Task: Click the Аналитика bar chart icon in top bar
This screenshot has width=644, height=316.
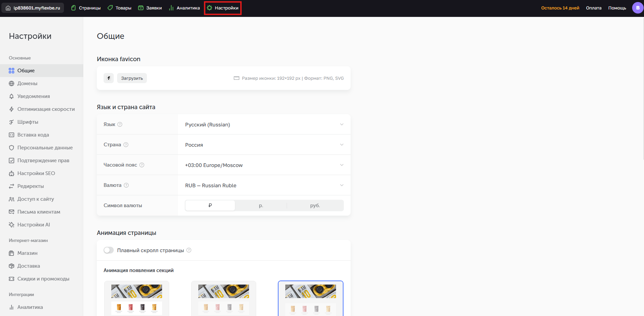Action: point(171,8)
